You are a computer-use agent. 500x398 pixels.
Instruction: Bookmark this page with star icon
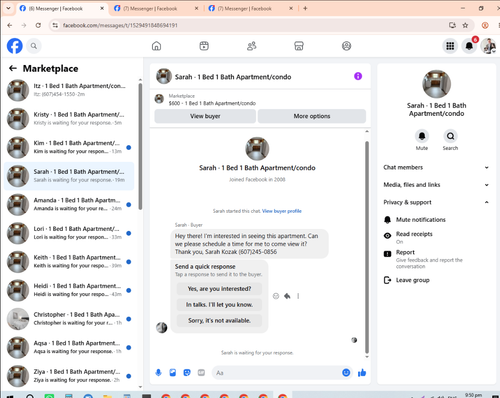(x=465, y=25)
